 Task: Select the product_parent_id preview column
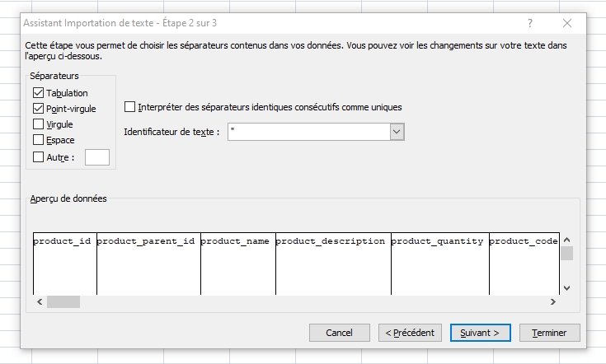(148, 264)
